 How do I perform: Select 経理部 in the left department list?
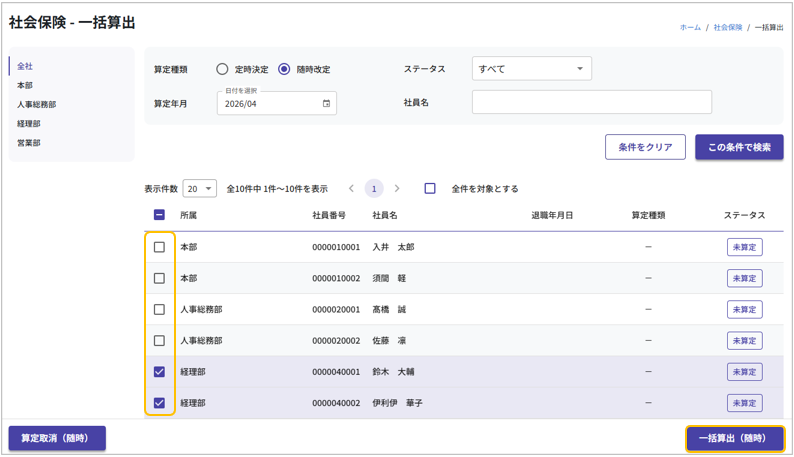(x=28, y=124)
